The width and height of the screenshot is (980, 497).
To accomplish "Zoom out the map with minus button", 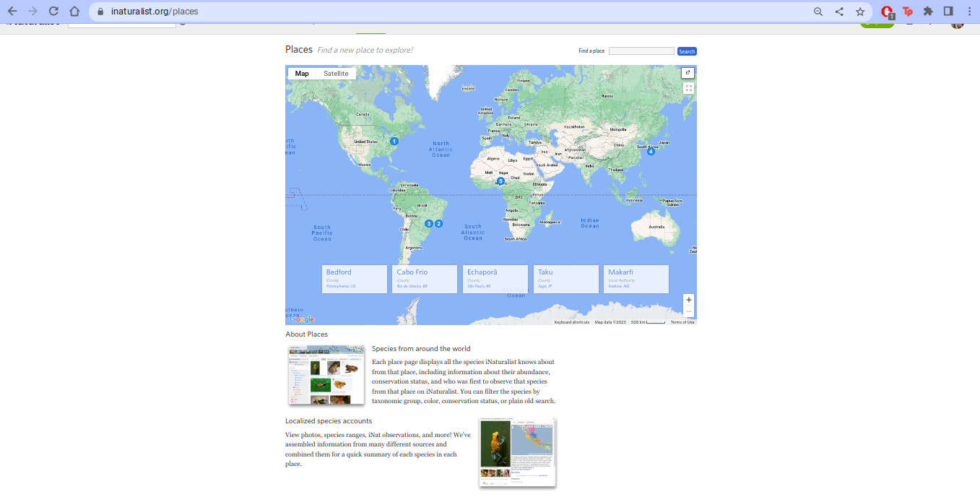I will click(689, 312).
